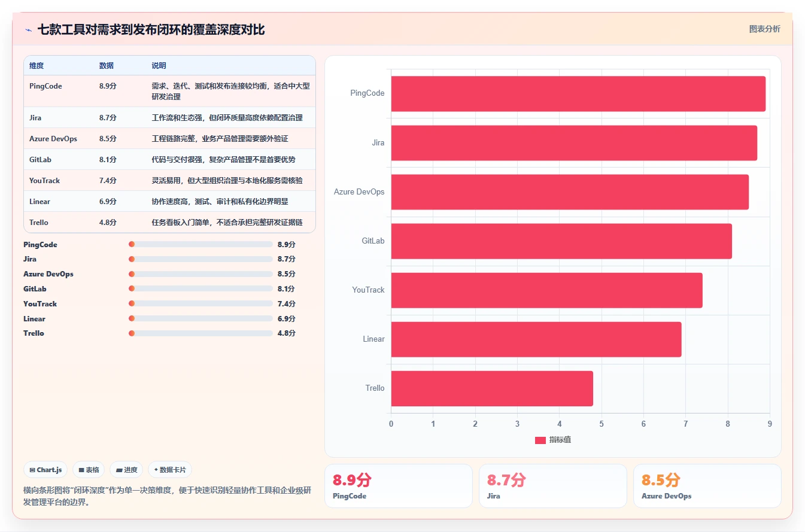Image resolution: width=805 pixels, height=532 pixels.
Task: Select the Chart.js tag
Action: click(45, 470)
